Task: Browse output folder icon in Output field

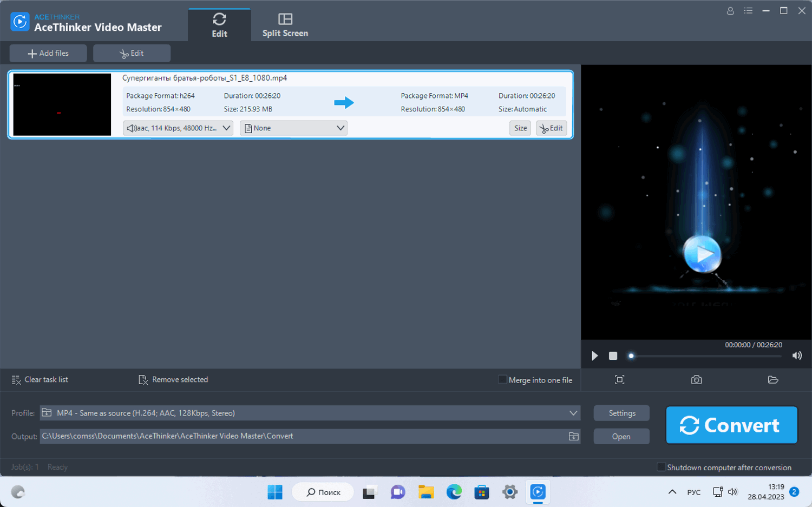Action: click(574, 436)
